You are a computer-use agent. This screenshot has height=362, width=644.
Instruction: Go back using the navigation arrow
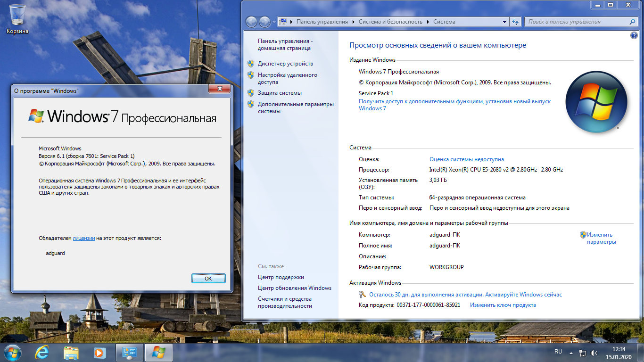click(x=252, y=22)
